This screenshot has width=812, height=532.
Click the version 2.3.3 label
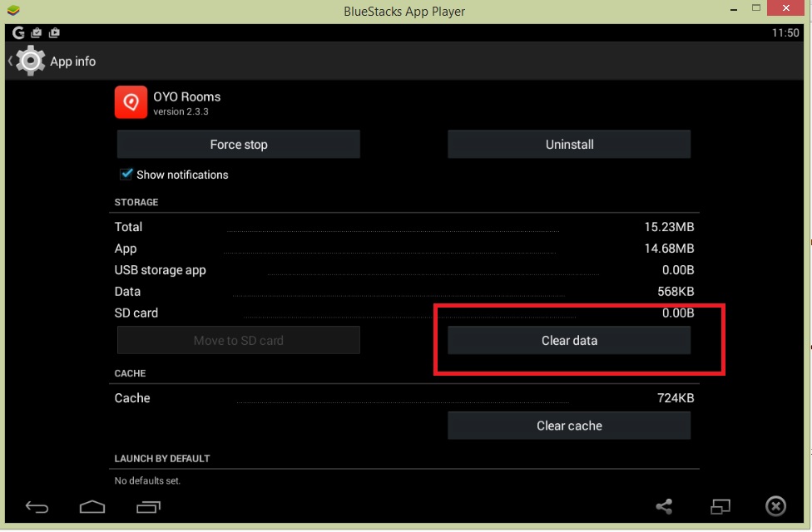coord(181,111)
